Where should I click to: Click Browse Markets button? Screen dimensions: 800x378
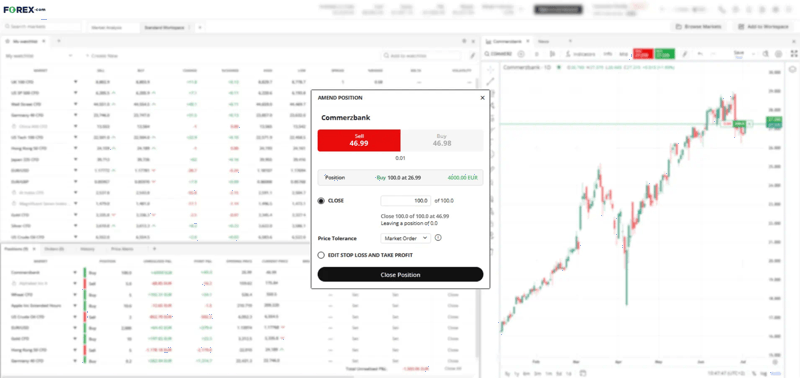pos(698,27)
